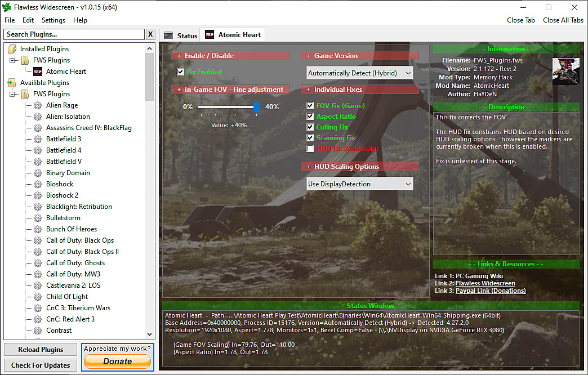Open the Game Version dropdown
This screenshot has height=375, width=588.
[359, 73]
